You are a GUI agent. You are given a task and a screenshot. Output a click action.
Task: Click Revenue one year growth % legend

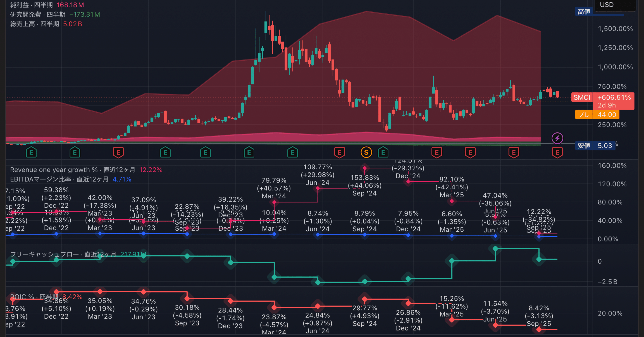(54, 170)
